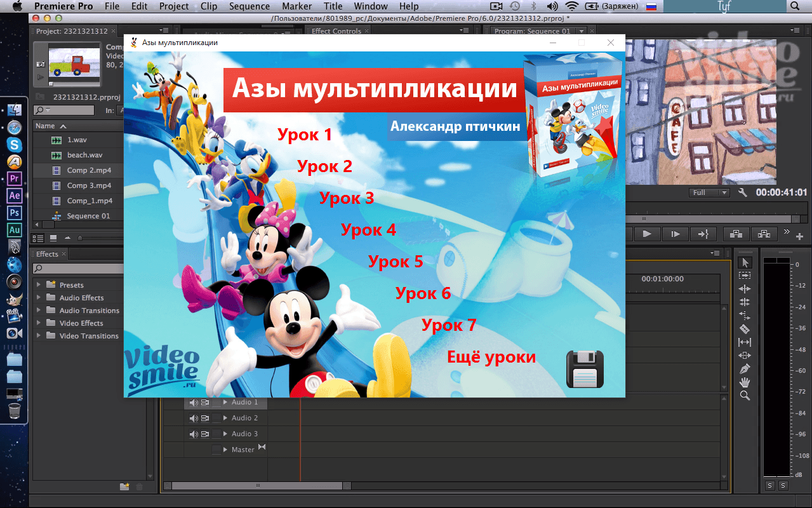This screenshot has width=812, height=508.
Task: Toggle sync lock on Audio 2
Action: (205, 418)
